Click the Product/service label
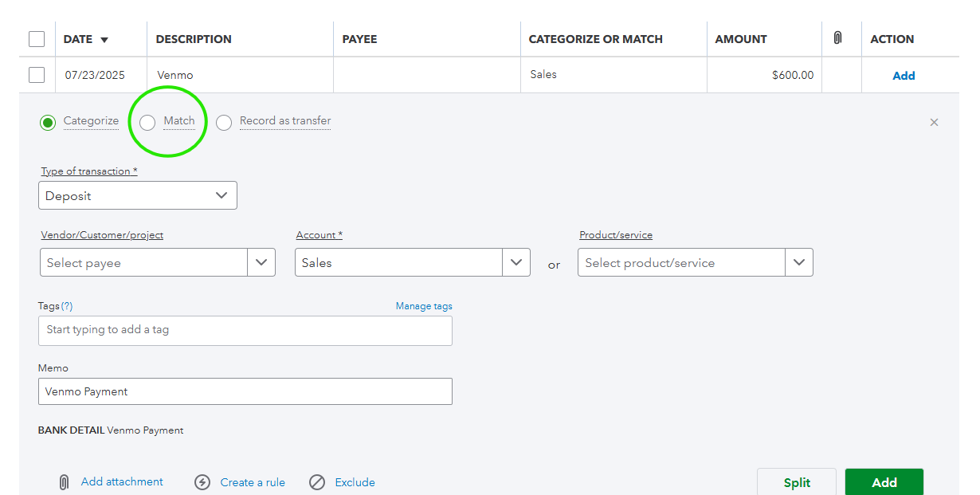 (x=616, y=235)
